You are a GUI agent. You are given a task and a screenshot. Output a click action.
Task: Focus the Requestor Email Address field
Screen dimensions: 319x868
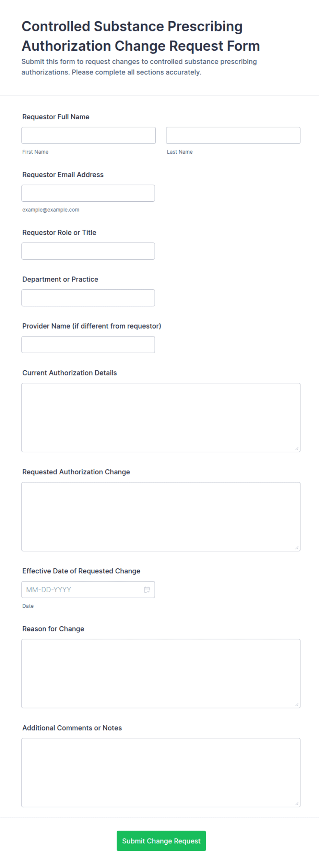tap(88, 193)
